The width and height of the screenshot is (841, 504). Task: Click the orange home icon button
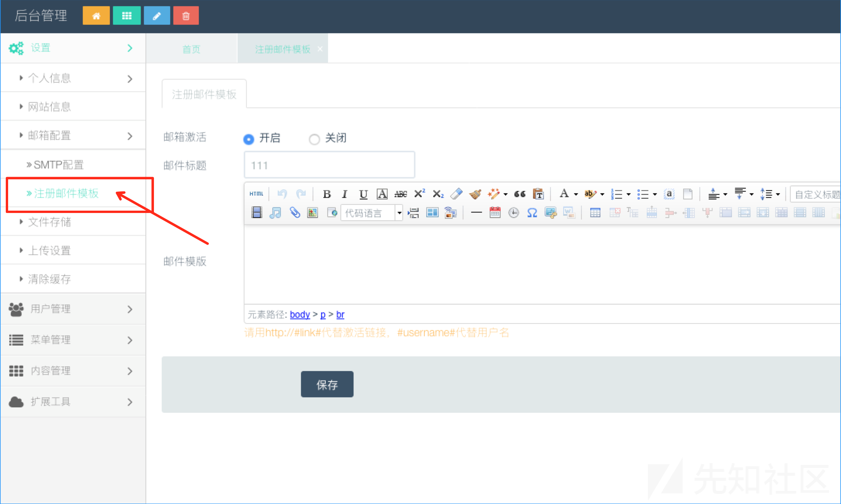pos(96,16)
